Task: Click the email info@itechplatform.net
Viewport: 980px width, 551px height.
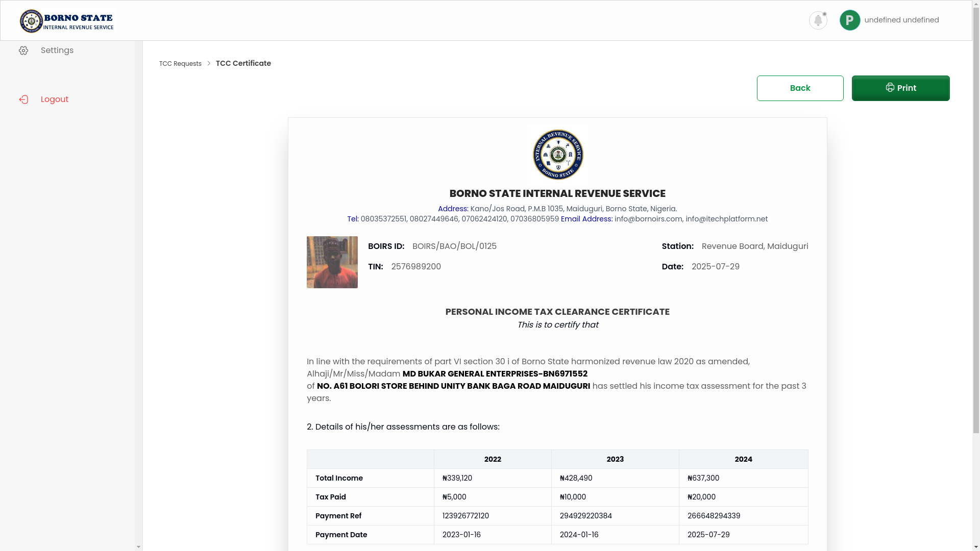Action: (726, 219)
